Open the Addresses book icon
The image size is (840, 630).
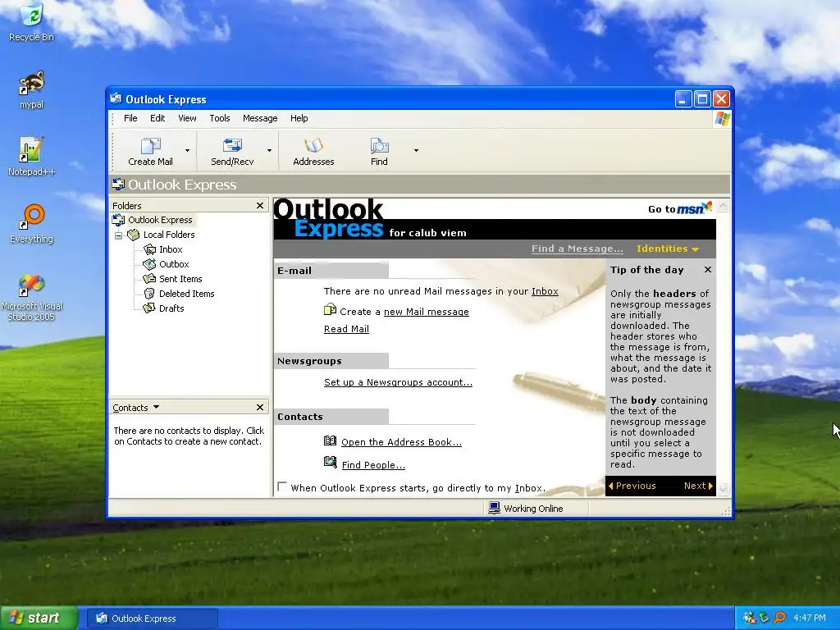coord(313,151)
